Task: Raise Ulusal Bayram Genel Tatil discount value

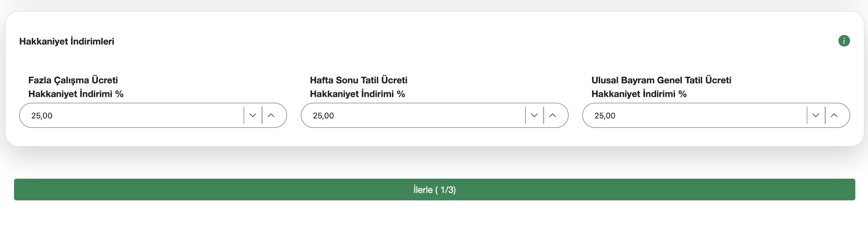Action: [x=834, y=115]
